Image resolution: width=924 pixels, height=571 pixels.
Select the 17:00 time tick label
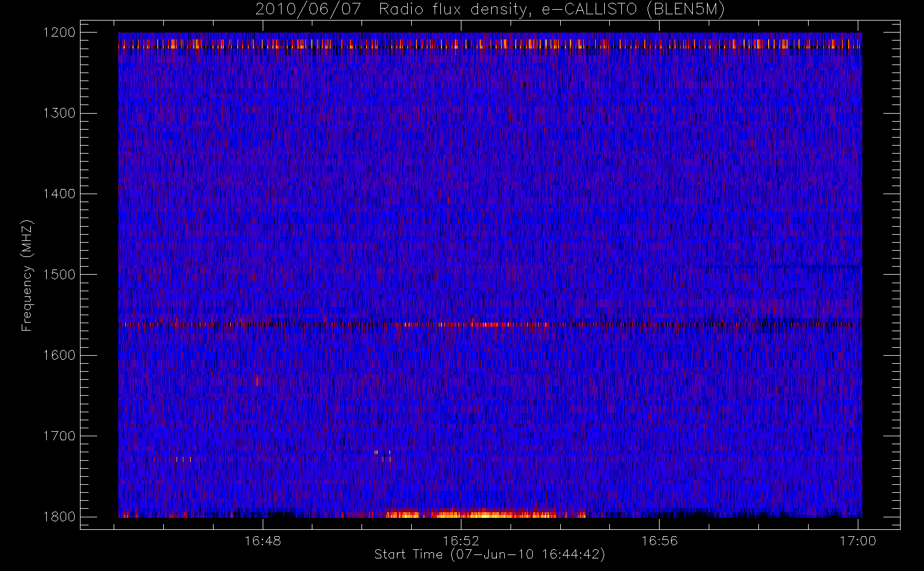coord(857,541)
